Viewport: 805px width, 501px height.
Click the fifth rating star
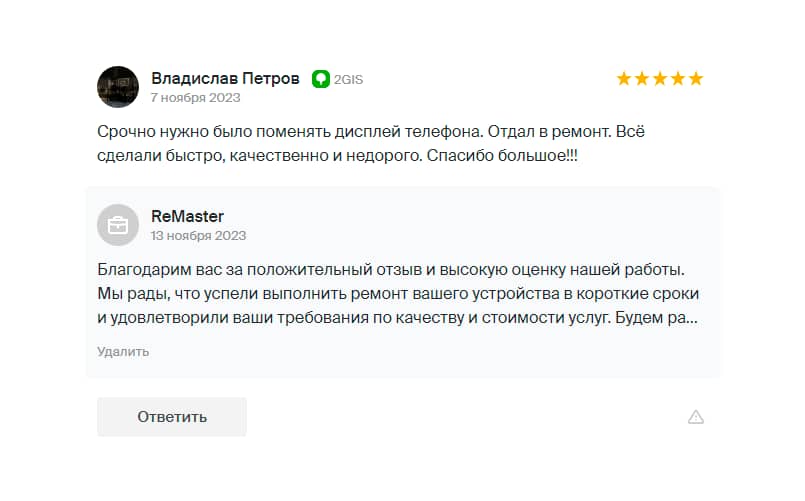click(x=696, y=78)
